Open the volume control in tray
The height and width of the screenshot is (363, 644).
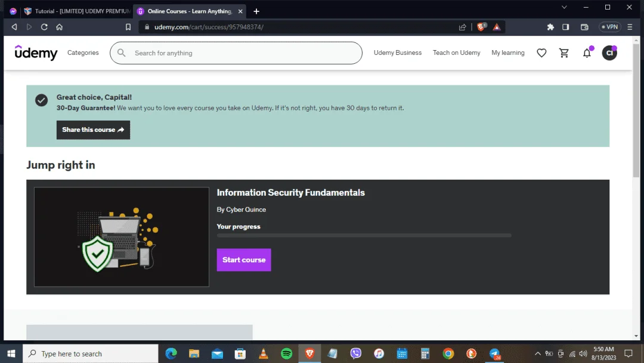tap(583, 353)
